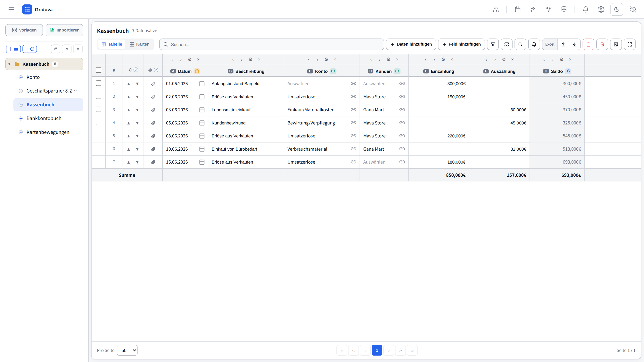
Task: Switch to the Karten view tab
Action: (140, 44)
